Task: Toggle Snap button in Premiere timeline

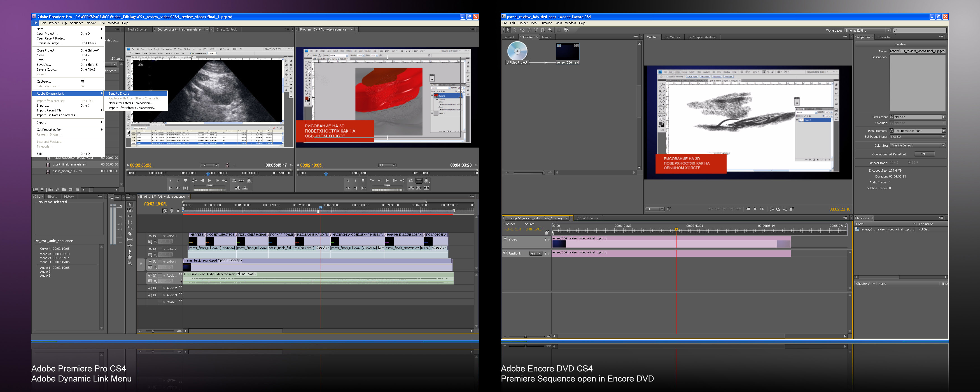Action: coord(165,211)
